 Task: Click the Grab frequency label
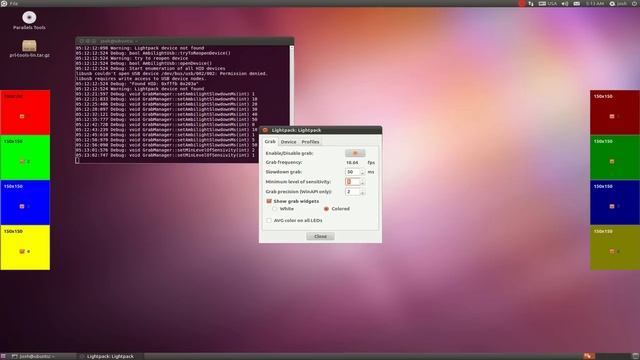coord(284,162)
